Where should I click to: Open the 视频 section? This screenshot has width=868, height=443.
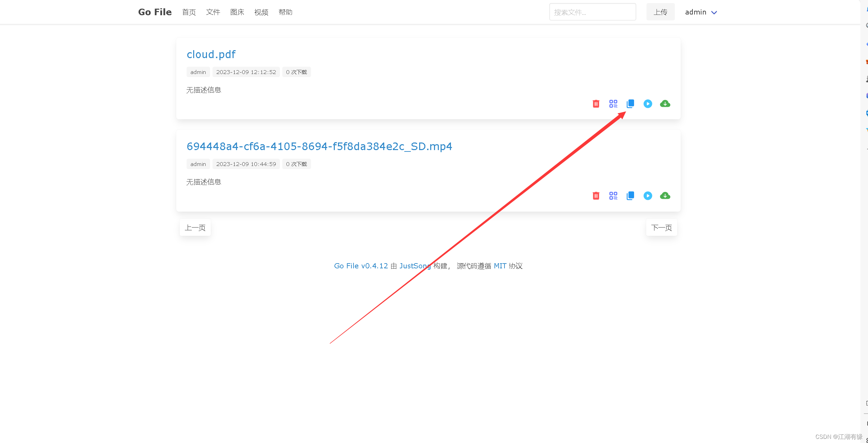coord(261,12)
